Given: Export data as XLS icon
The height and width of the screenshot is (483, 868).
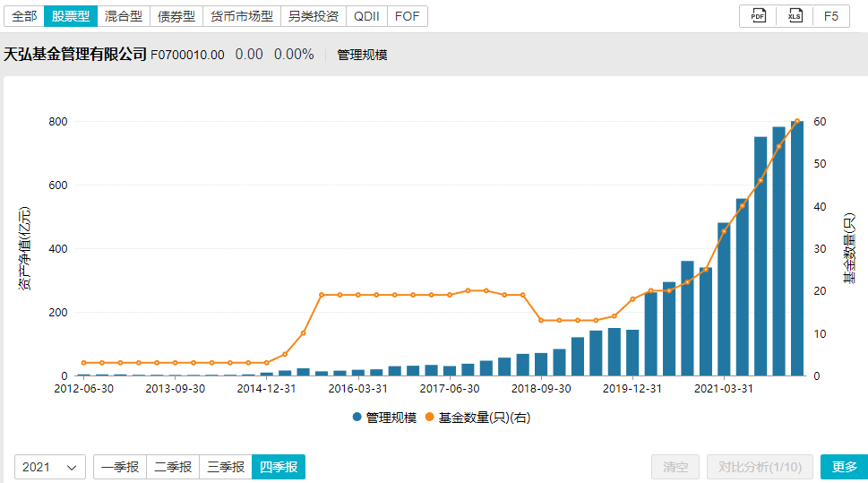Looking at the screenshot, I should tap(795, 16).
